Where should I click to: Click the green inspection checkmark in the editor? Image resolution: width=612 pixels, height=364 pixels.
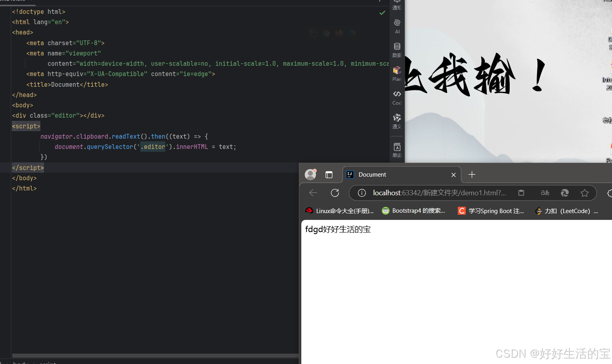point(382,13)
